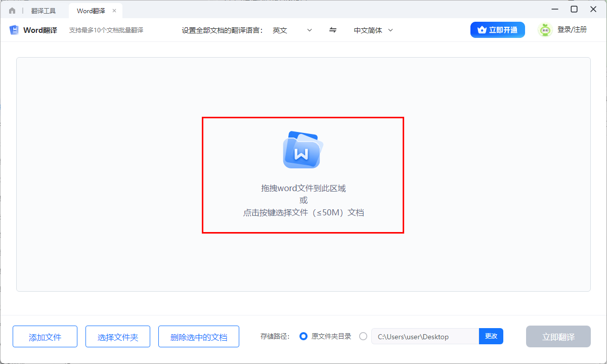Click the 立即翻译 button
This screenshot has width=607, height=364.
point(558,337)
